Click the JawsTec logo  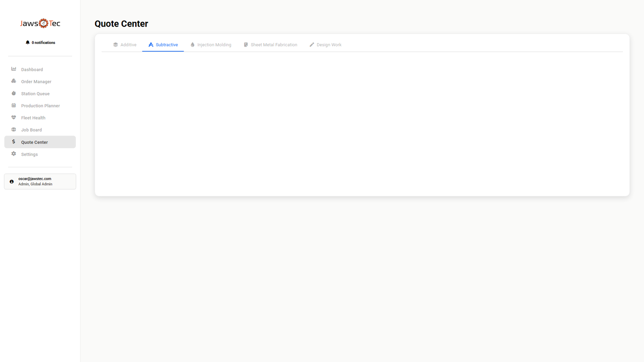[x=40, y=23]
